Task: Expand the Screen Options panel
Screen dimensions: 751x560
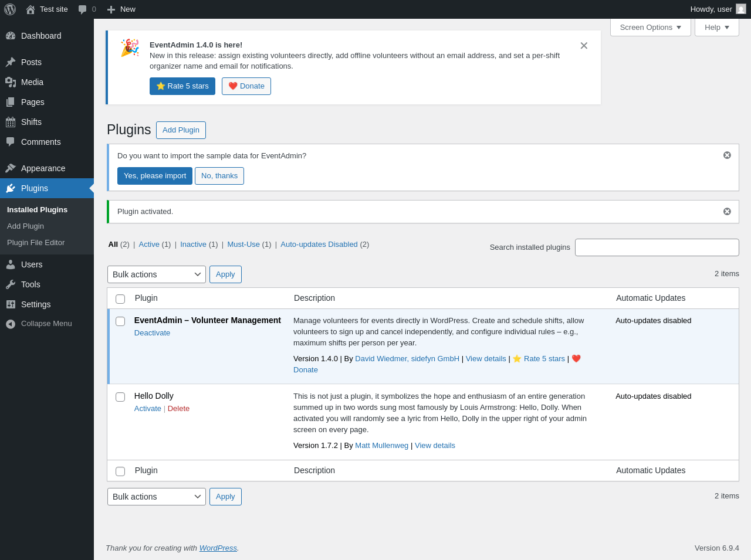Action: 650,28
